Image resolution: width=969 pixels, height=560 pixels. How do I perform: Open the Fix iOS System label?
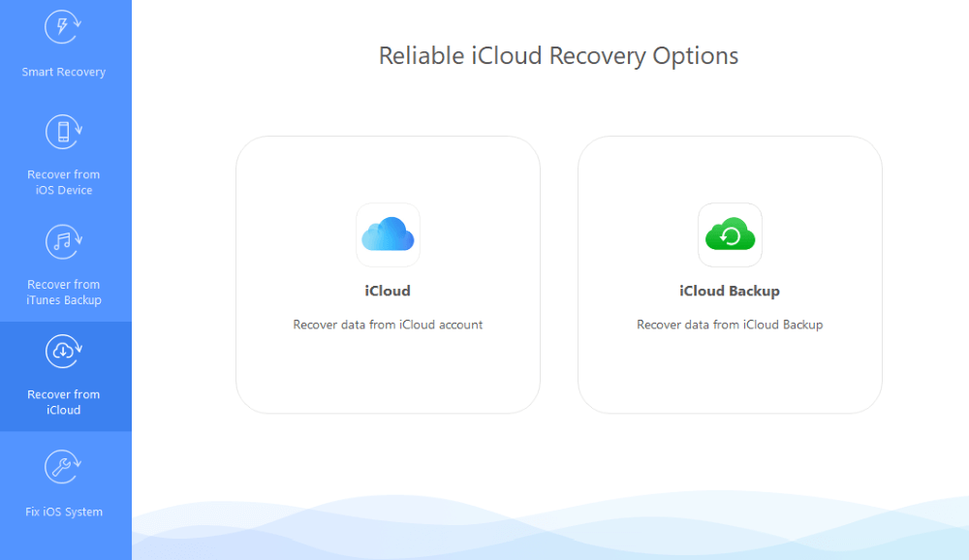point(64,512)
